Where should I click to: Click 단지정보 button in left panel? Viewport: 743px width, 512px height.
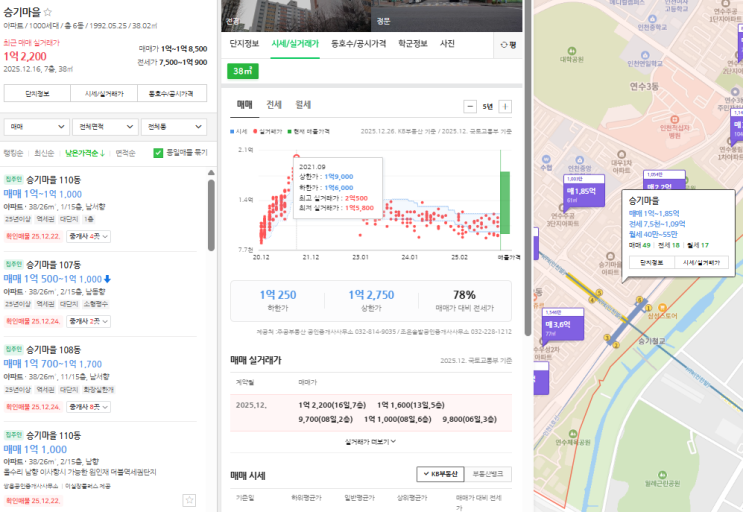(x=37, y=94)
